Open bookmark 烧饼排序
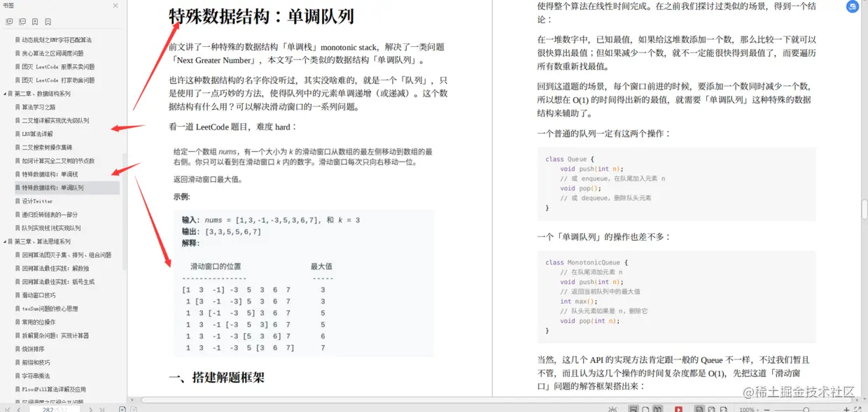The height and width of the screenshot is (412, 868). point(33,349)
